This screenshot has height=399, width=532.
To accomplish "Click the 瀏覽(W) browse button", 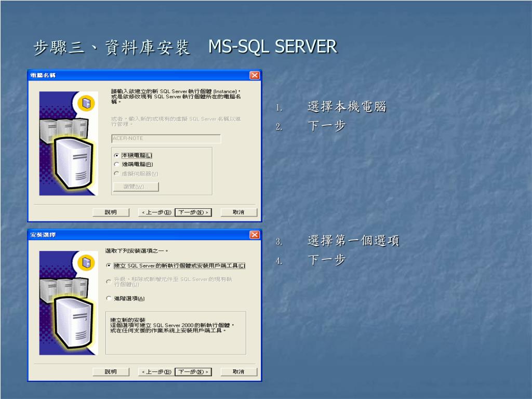I will [x=136, y=187].
